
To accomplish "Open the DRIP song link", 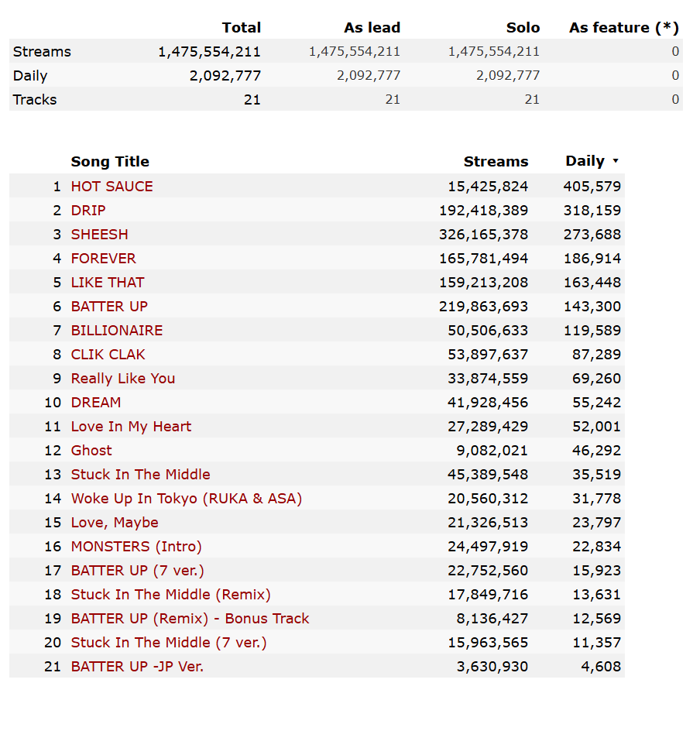I will tap(88, 211).
